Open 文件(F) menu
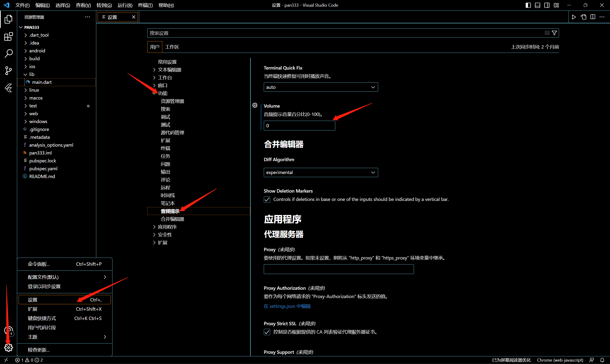Image resolution: width=610 pixels, height=364 pixels. 22,5
